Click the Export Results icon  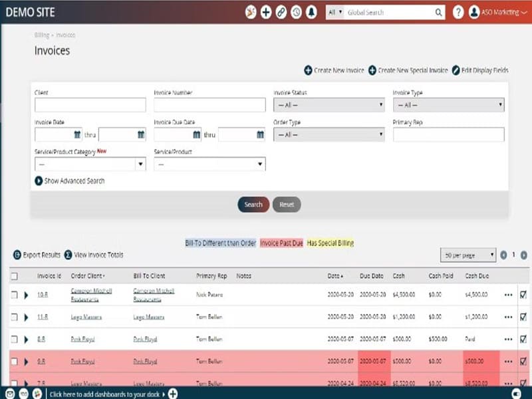point(17,255)
